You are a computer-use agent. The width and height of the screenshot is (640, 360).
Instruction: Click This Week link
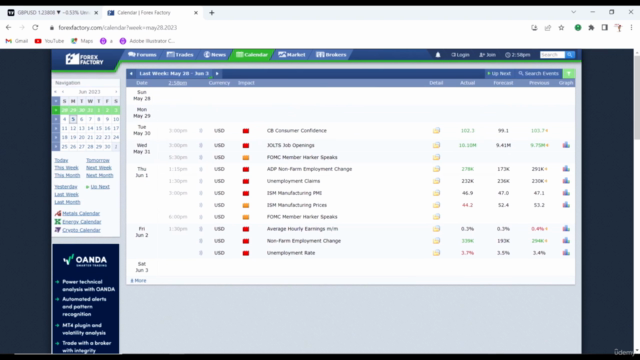tap(66, 168)
